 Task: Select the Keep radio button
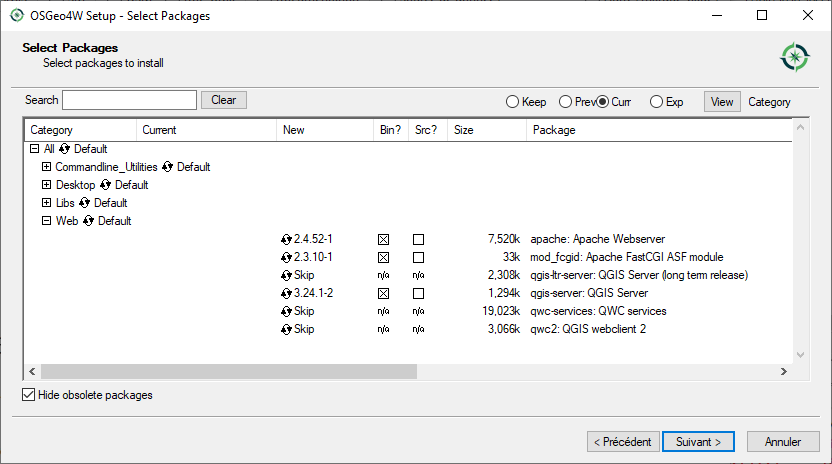[x=513, y=102]
